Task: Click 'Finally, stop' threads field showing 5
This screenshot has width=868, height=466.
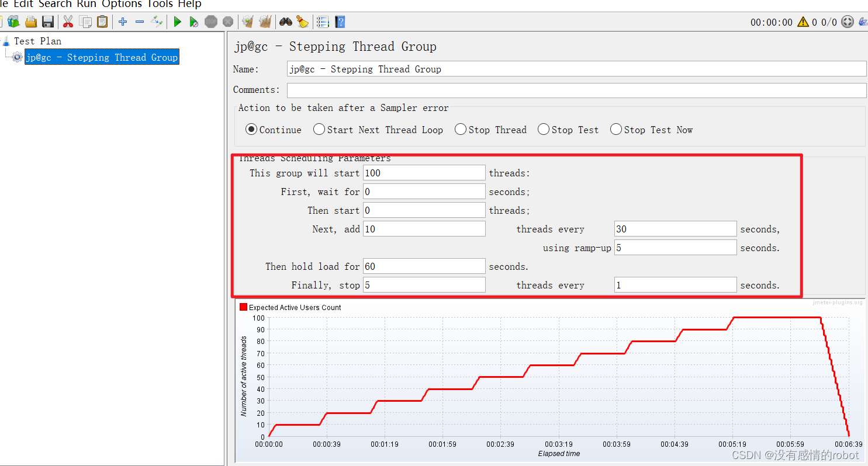Action: [x=424, y=285]
